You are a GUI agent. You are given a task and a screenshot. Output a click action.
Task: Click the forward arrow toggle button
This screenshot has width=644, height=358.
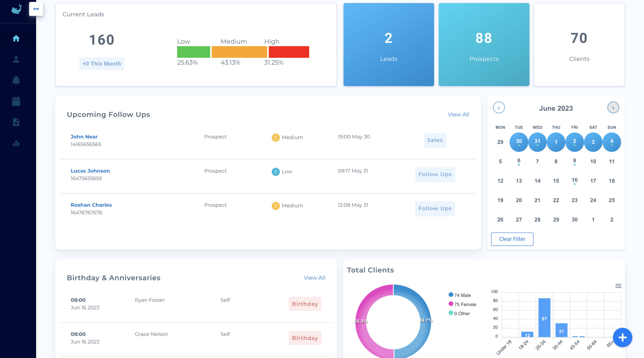tap(36, 9)
